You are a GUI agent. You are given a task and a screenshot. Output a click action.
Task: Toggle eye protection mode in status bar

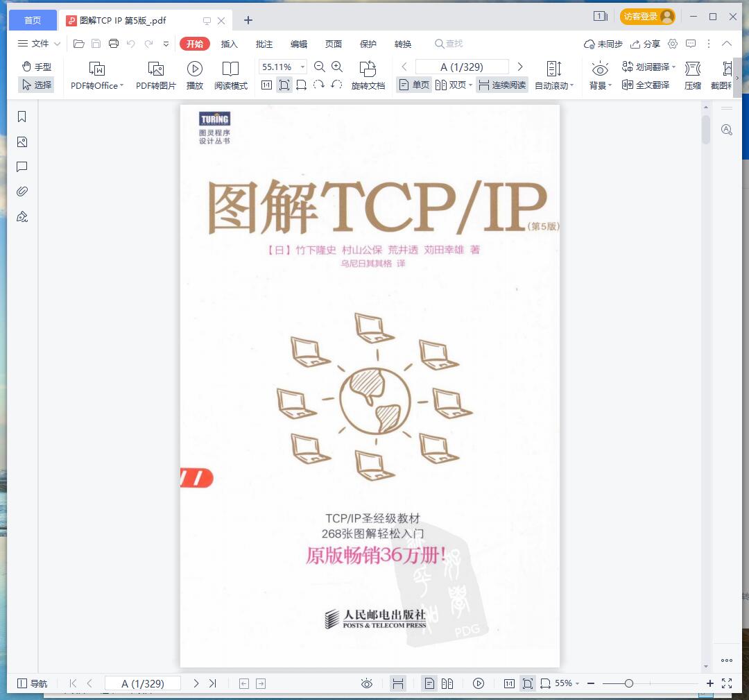coord(367,683)
